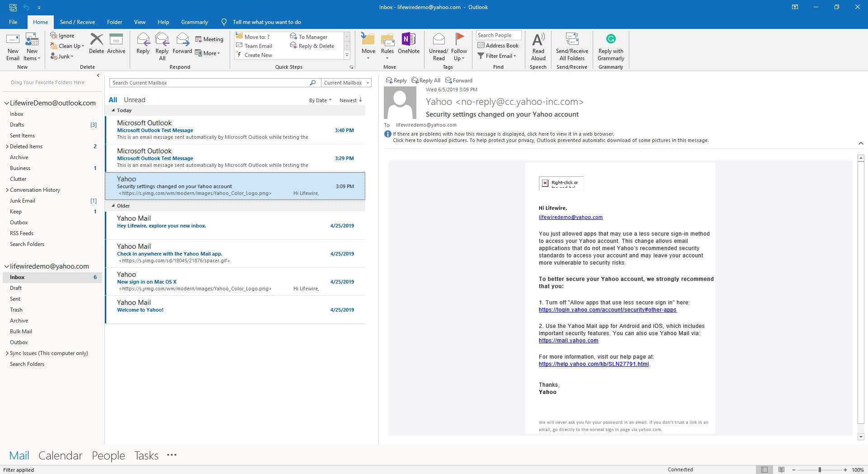The image size is (868, 474).
Task: Archive the selected email
Action: (x=116, y=43)
